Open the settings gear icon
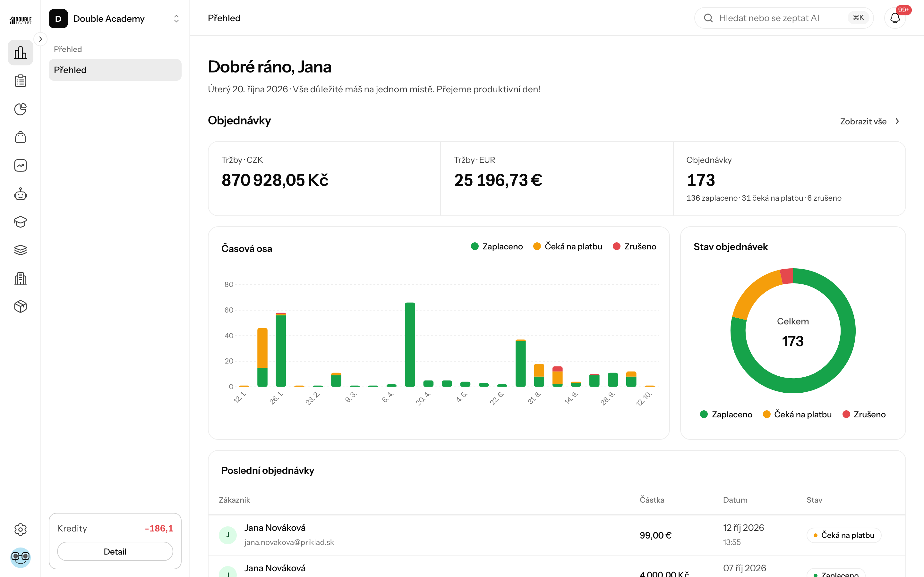 [x=20, y=529]
